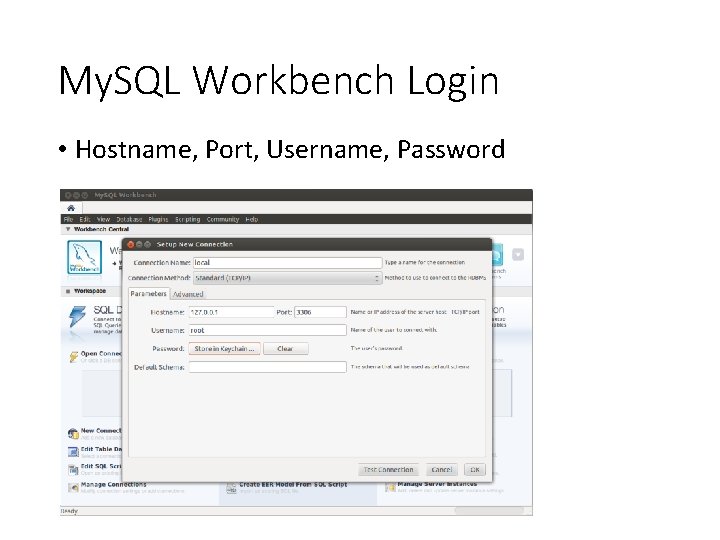
Task: Click the Default Schema input field
Action: [267, 367]
